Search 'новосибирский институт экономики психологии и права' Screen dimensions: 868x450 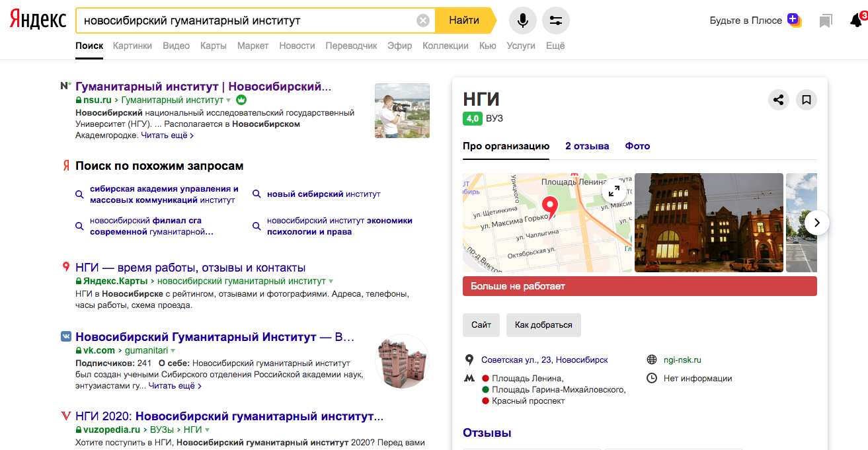click(340, 226)
